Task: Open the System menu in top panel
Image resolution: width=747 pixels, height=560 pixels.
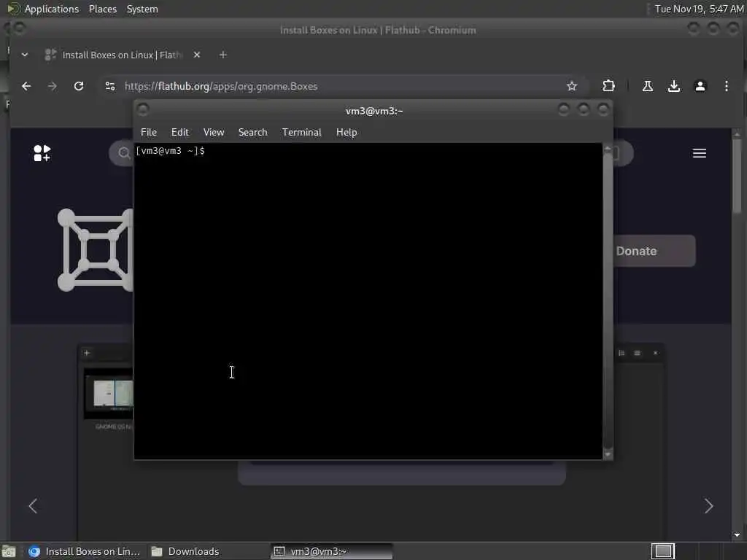Action: [142, 9]
